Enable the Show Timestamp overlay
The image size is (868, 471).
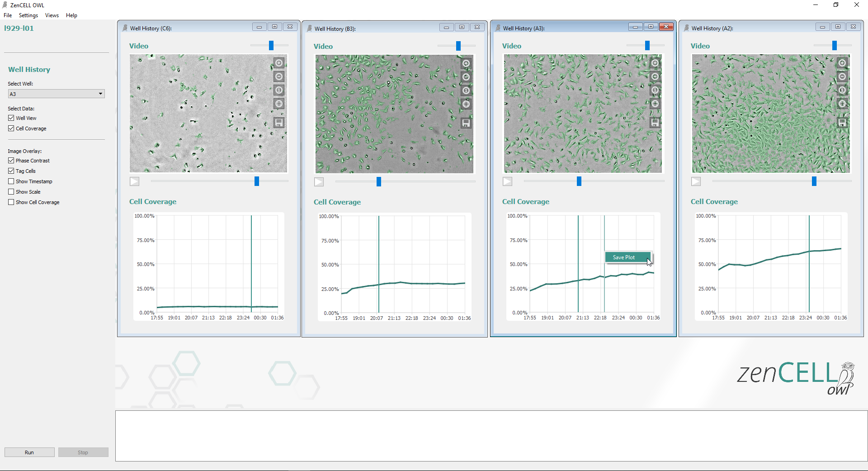[x=11, y=181]
